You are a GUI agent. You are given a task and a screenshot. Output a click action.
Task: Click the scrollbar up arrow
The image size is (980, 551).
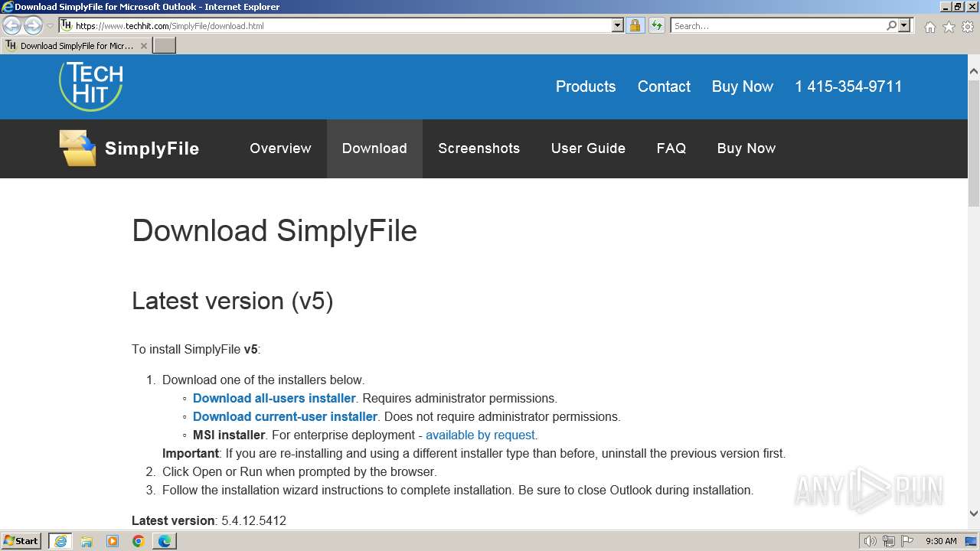click(x=974, y=72)
